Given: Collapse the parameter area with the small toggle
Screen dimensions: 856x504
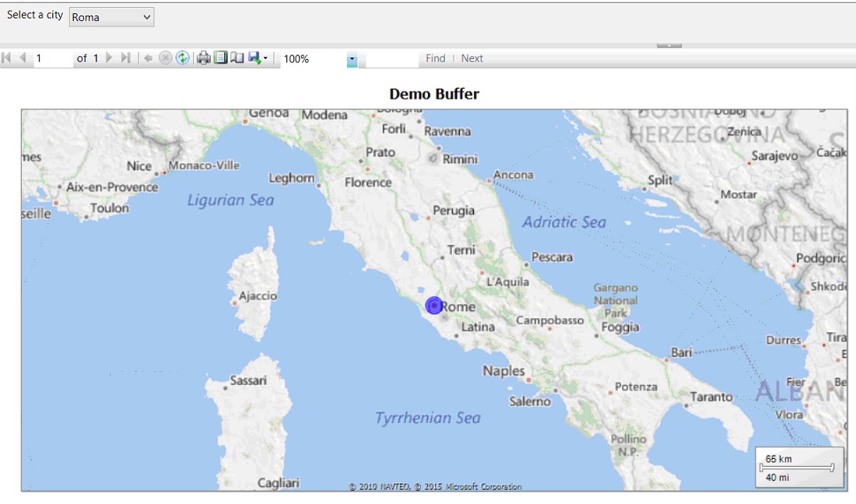Looking at the screenshot, I should tap(668, 46).
